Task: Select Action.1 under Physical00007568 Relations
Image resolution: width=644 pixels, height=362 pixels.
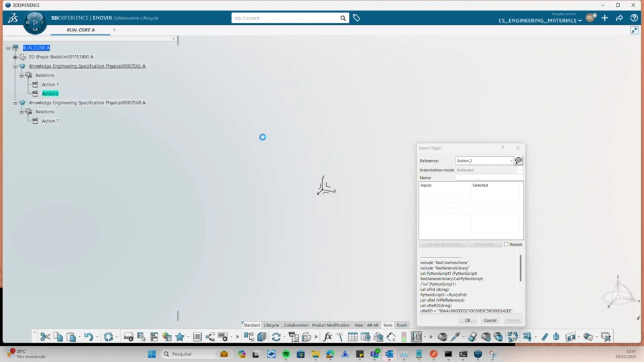Action: pyautogui.click(x=50, y=121)
